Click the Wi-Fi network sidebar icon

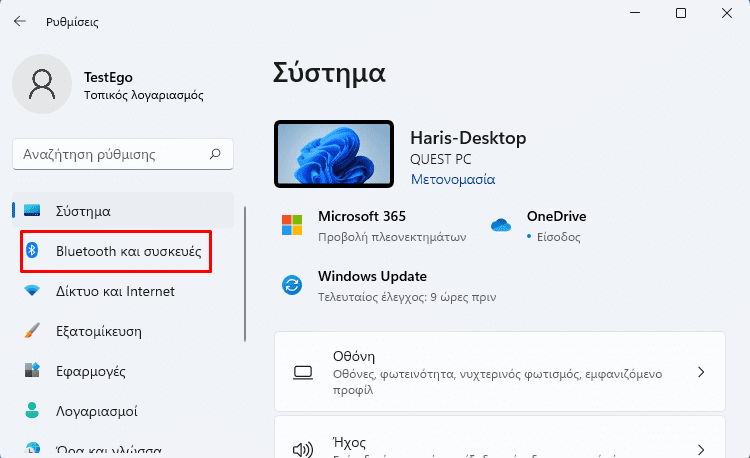click(32, 290)
